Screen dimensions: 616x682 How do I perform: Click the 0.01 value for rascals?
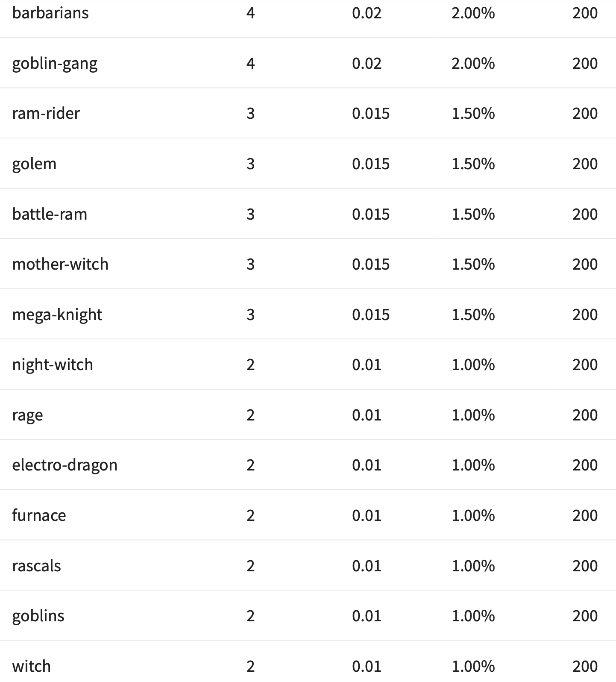pyautogui.click(x=367, y=566)
